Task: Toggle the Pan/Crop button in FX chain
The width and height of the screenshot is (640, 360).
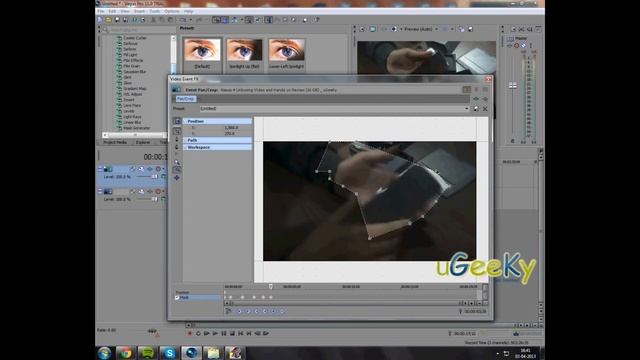Action: pos(186,99)
